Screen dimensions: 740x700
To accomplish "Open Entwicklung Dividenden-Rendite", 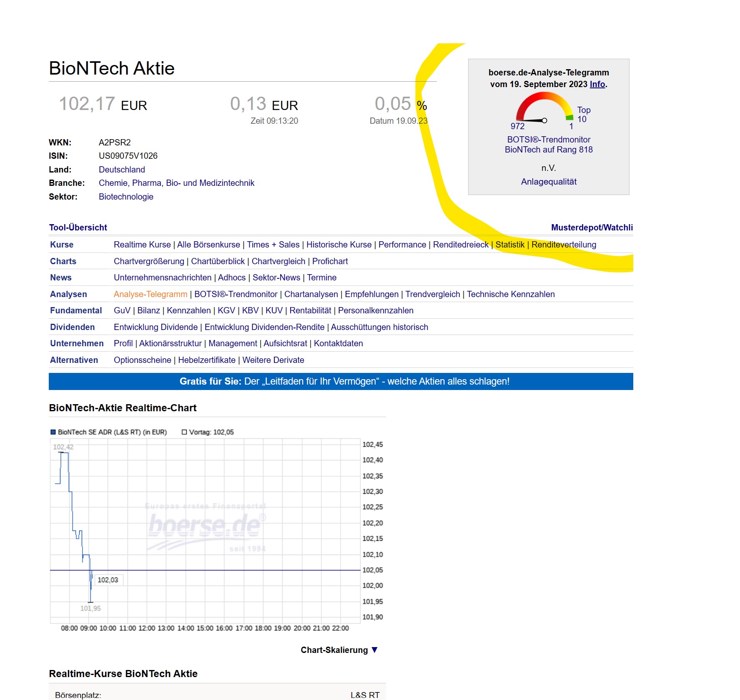I will (x=264, y=327).
